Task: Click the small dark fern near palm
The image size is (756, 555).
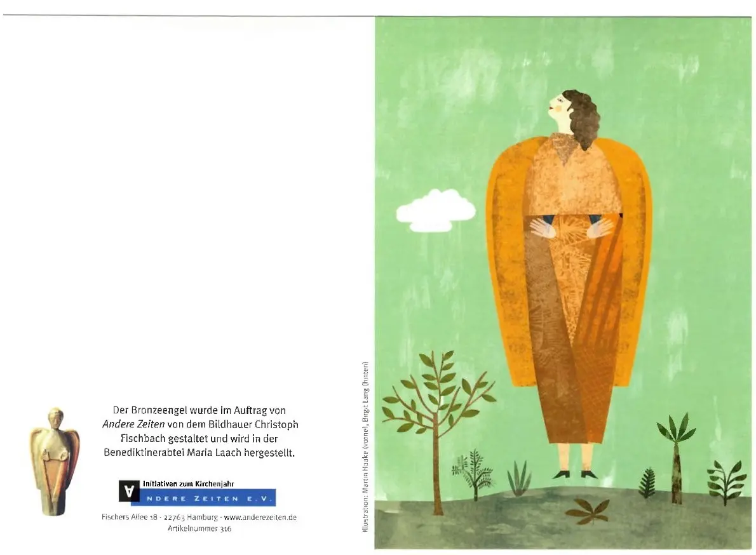Action: (x=647, y=483)
